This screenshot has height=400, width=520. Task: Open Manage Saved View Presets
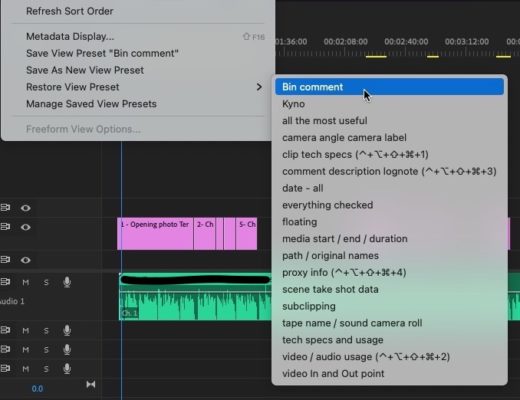point(91,104)
